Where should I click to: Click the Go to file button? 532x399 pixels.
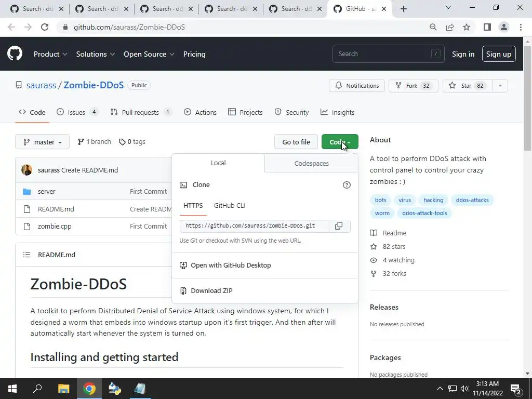296,142
